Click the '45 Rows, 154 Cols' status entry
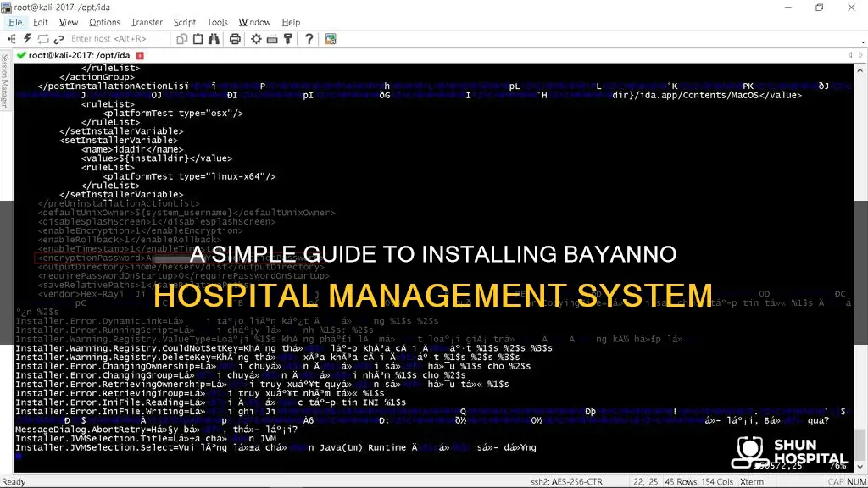Image resolution: width=868 pixels, height=488 pixels. (x=698, y=482)
